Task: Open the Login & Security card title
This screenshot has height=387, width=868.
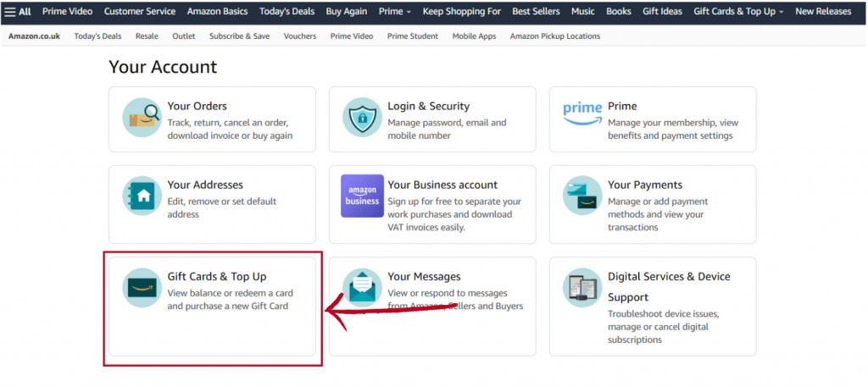Action: pyautogui.click(x=428, y=106)
